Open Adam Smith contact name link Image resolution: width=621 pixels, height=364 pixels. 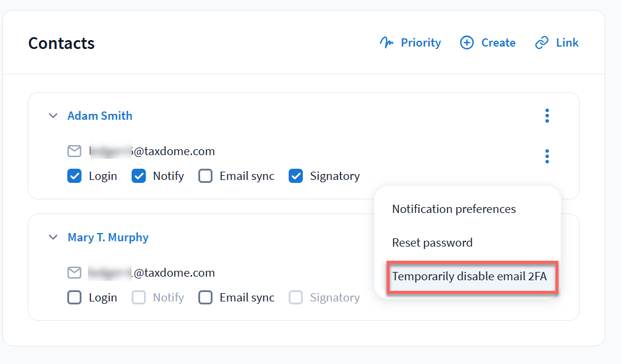pyautogui.click(x=100, y=116)
